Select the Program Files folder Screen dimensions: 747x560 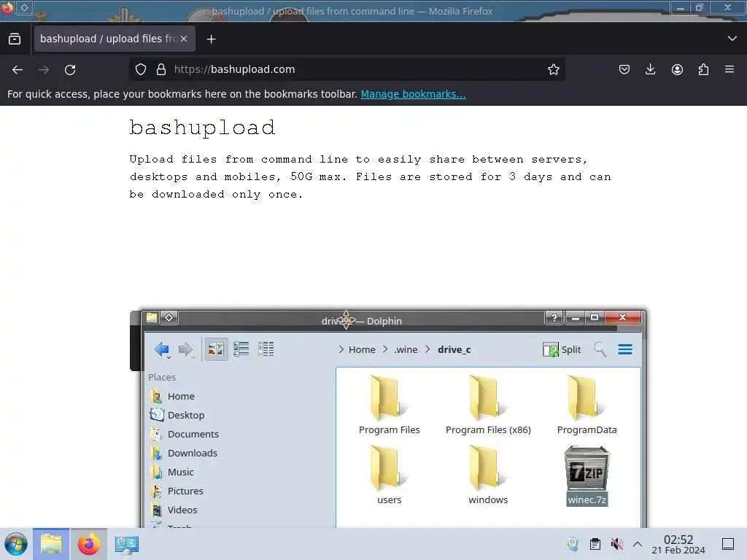click(x=390, y=405)
